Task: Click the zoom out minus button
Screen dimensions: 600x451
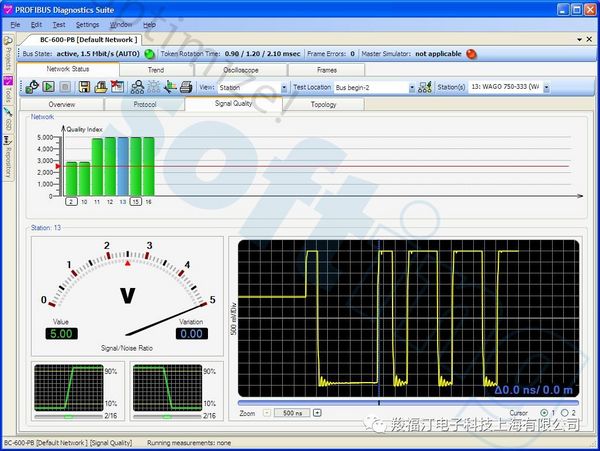Action: click(x=267, y=413)
